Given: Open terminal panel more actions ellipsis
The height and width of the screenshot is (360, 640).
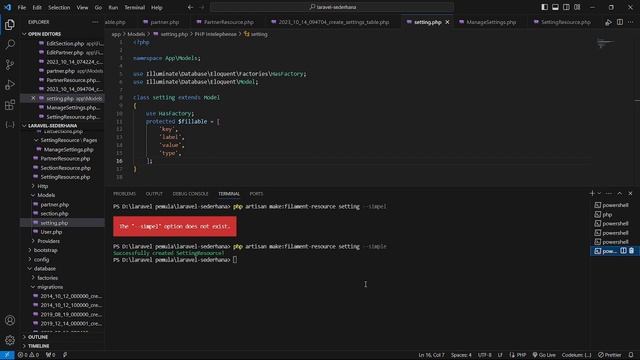Looking at the screenshot, I should [x=609, y=193].
